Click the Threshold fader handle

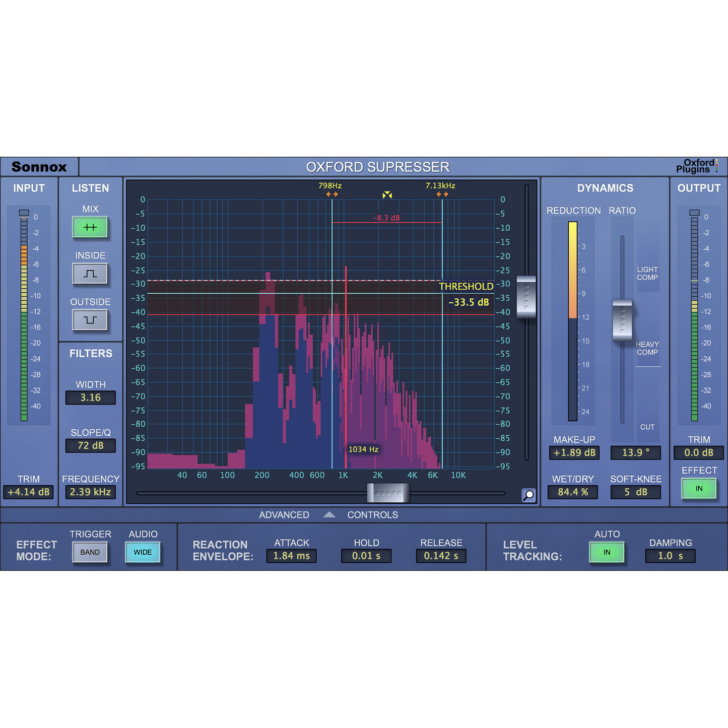(526, 297)
